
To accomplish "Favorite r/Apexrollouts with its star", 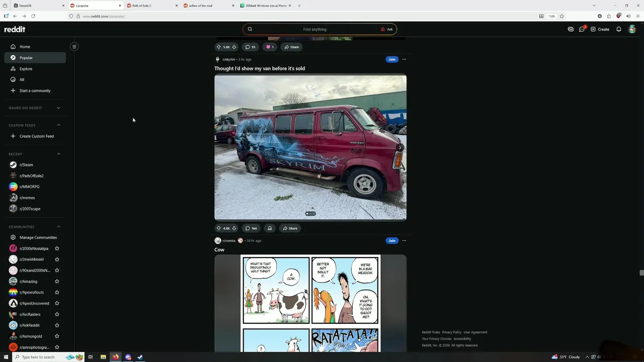I will pos(57,292).
